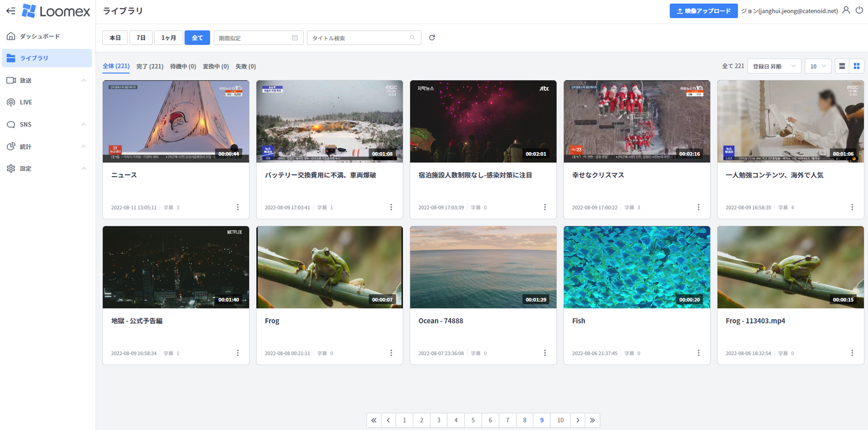Select the 7日 period filter
Viewport: 868px width, 430px height.
[x=141, y=38]
